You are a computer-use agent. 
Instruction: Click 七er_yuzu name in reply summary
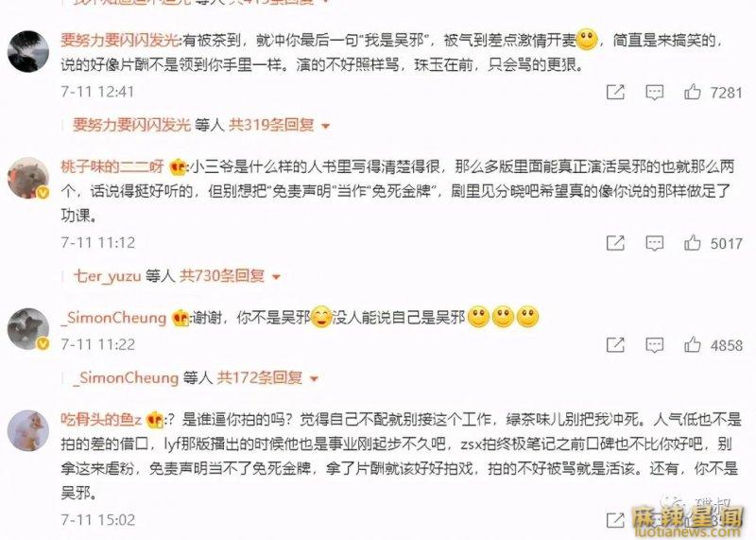click(107, 276)
